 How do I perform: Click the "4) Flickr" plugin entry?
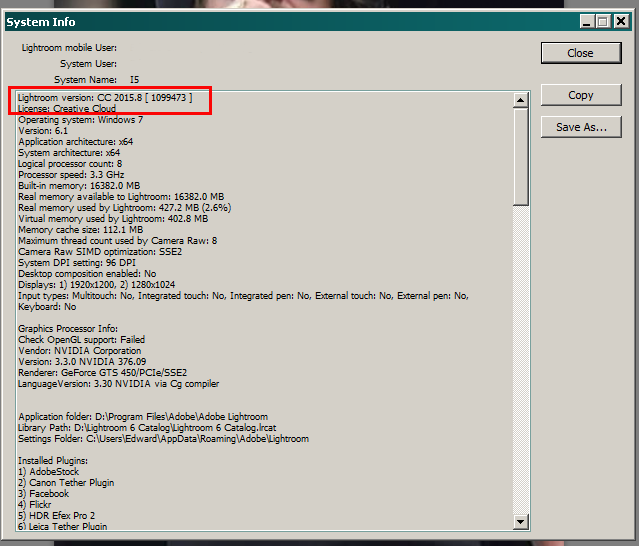(x=34, y=505)
